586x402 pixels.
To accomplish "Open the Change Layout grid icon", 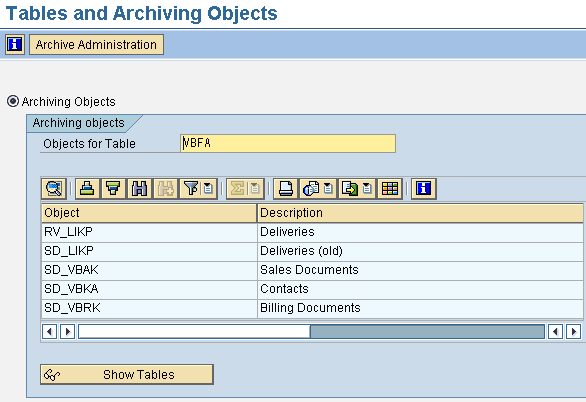I will pos(390,188).
